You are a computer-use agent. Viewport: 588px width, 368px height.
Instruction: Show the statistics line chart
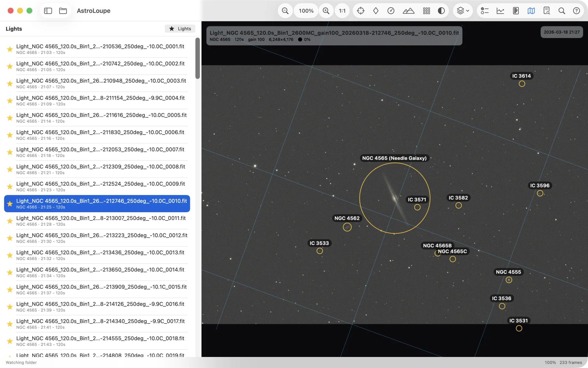(x=500, y=11)
